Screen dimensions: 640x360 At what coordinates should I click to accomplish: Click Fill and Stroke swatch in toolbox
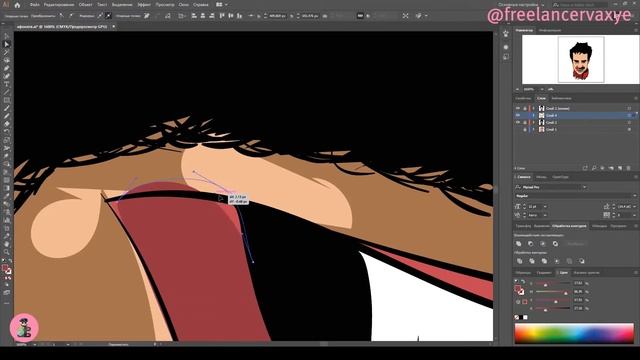(x=7, y=269)
